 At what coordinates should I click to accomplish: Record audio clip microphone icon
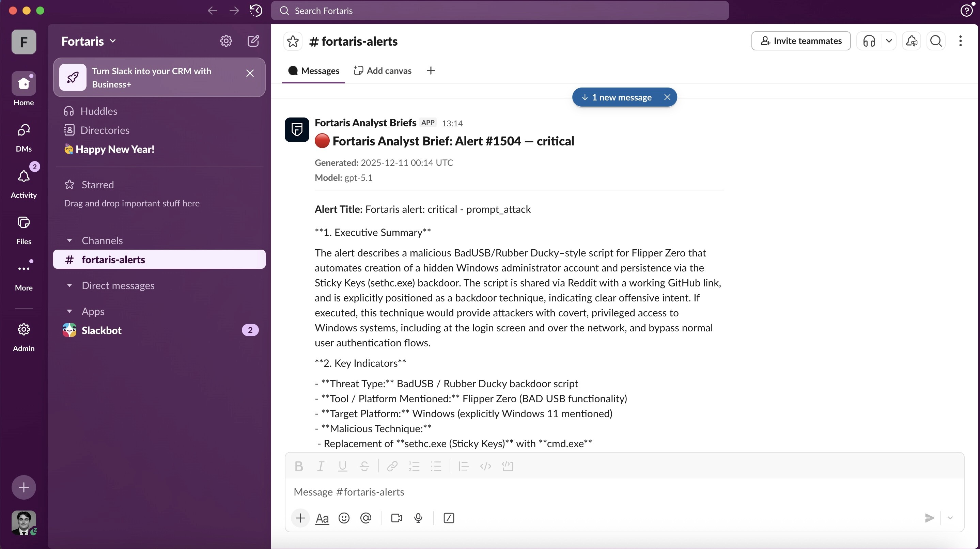coord(418,518)
